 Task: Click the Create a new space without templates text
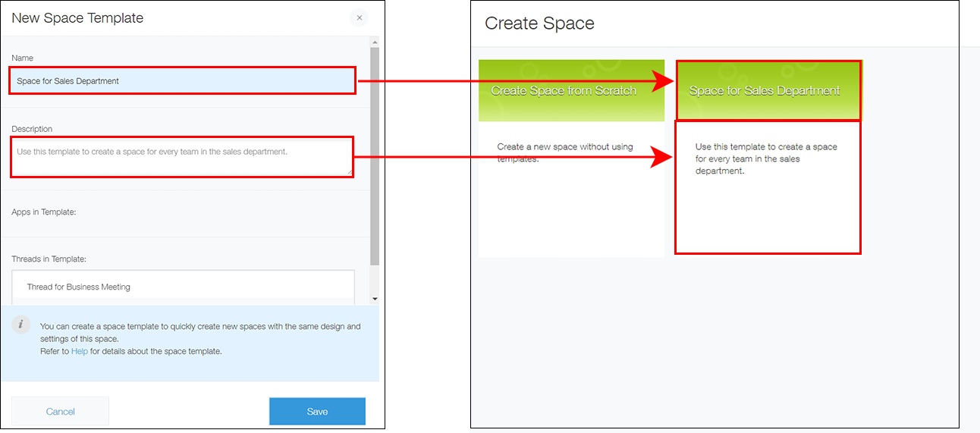pyautogui.click(x=565, y=152)
